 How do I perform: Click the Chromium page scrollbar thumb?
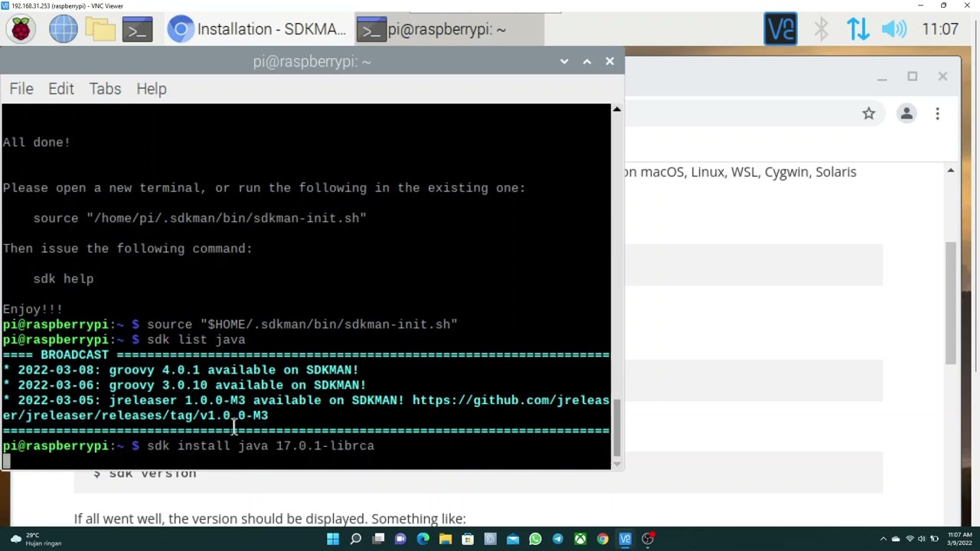(x=951, y=303)
